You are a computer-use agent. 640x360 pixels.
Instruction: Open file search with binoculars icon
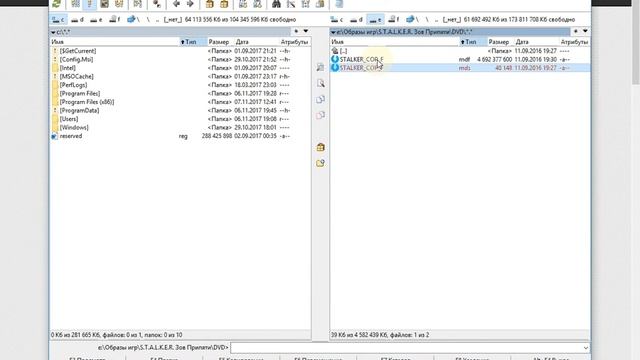(x=276, y=4)
